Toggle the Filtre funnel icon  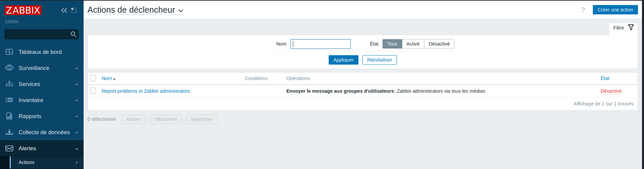tap(631, 27)
